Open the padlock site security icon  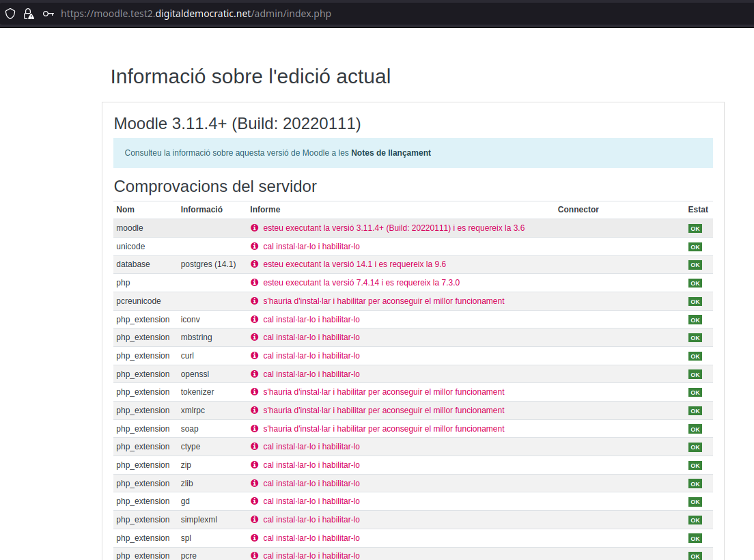(x=29, y=14)
